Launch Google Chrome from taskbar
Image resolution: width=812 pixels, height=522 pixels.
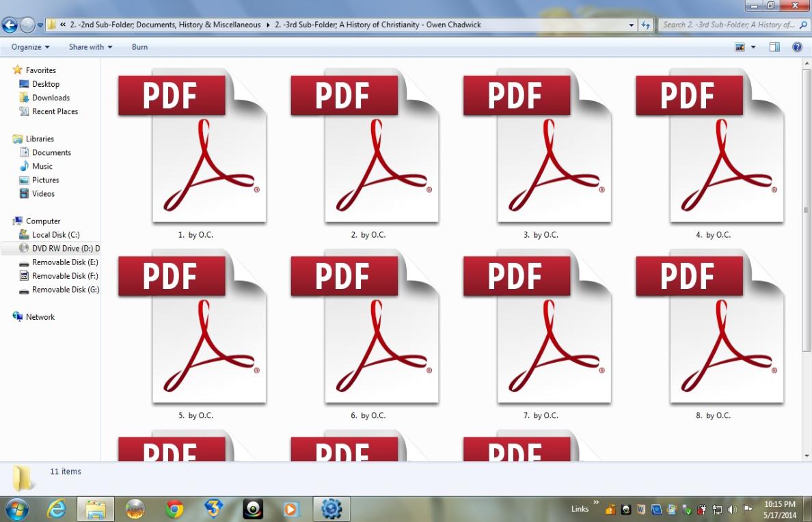[174, 510]
